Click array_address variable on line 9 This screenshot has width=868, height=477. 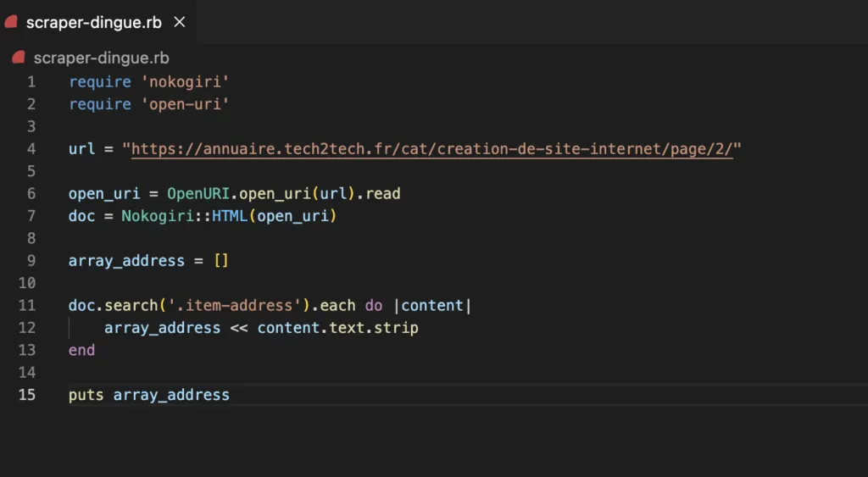pos(126,261)
